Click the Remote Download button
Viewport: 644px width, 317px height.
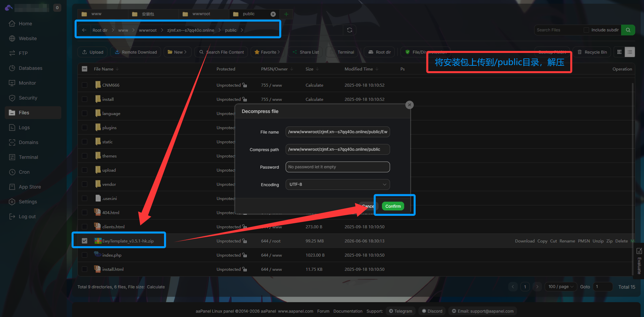pyautogui.click(x=136, y=52)
